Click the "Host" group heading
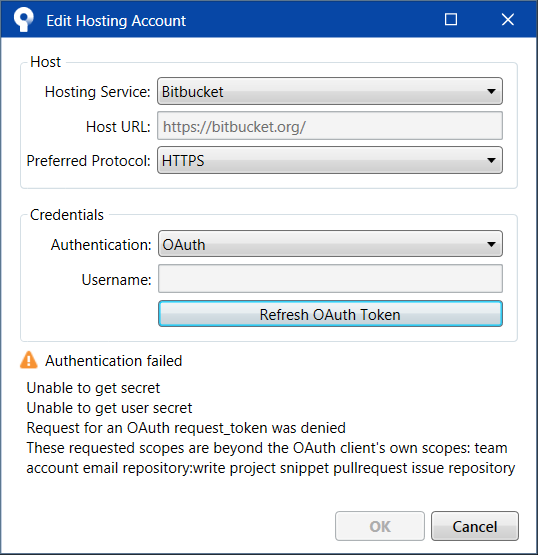The height and width of the screenshot is (555, 538). coord(45,62)
